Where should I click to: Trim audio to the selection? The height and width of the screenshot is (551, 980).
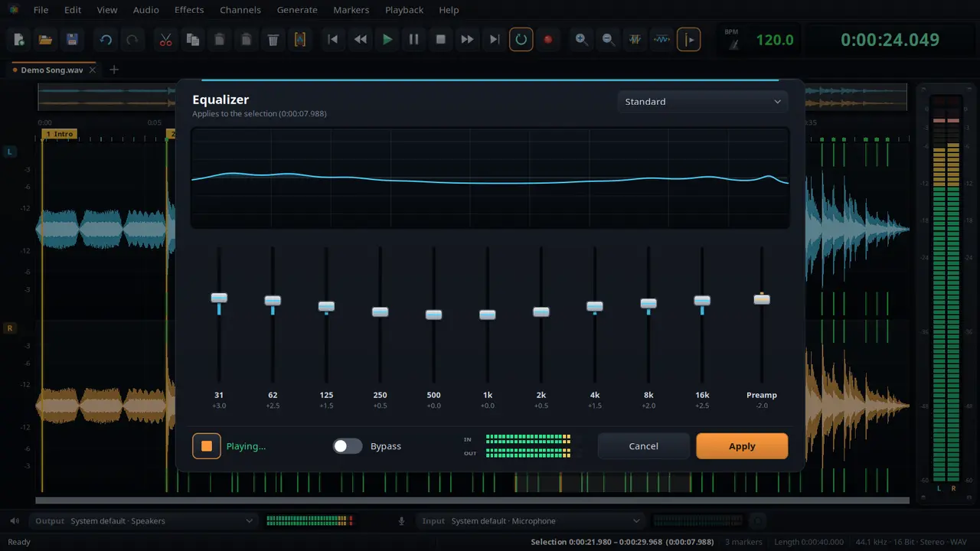coord(300,40)
